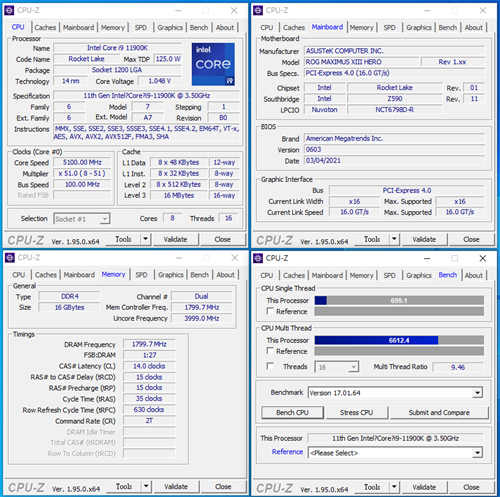The height and width of the screenshot is (497, 500).
Task: Click the memory Size 16 GBytes value
Action: tap(69, 307)
